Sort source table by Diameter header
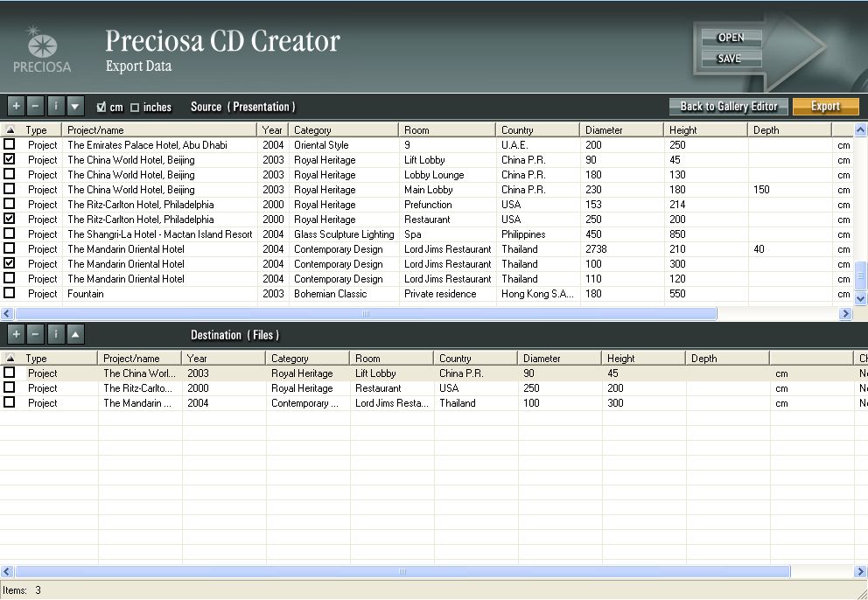 coord(621,130)
